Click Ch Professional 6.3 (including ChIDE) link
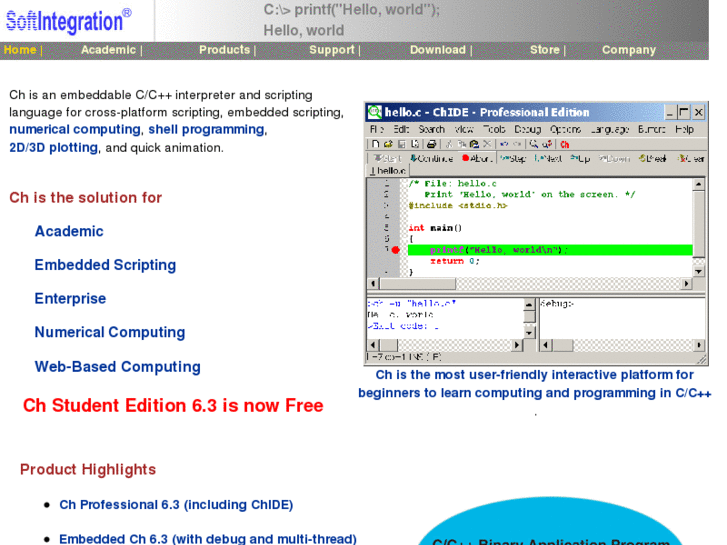727x545 pixels. pyautogui.click(x=176, y=505)
